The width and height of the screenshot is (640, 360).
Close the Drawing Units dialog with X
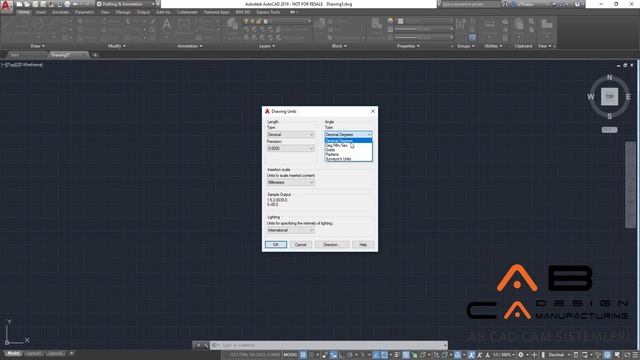(373, 111)
